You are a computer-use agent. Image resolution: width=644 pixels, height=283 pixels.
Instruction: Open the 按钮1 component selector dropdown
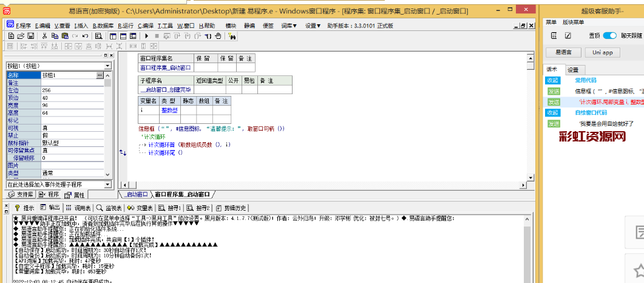tap(107, 66)
